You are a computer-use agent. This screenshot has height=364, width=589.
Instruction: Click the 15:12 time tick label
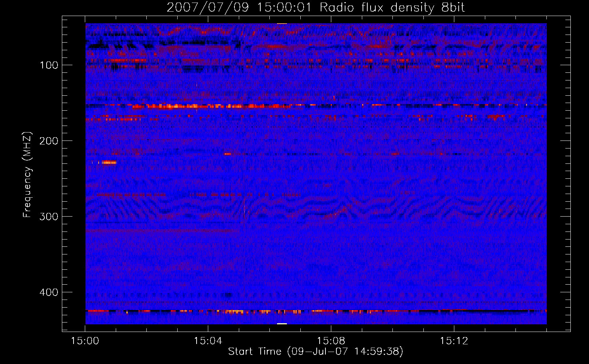454,341
